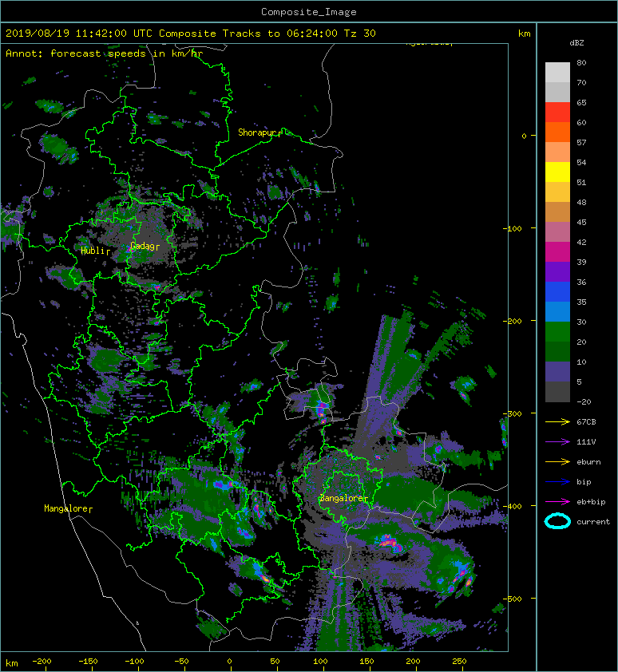Choose the peach swatch between 57 and 54

click(557, 152)
